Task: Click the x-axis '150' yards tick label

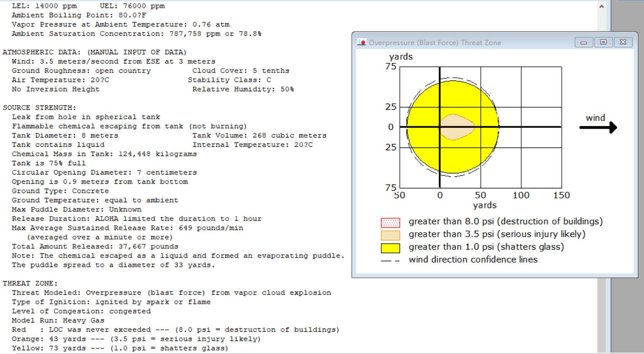Action: pos(561,195)
